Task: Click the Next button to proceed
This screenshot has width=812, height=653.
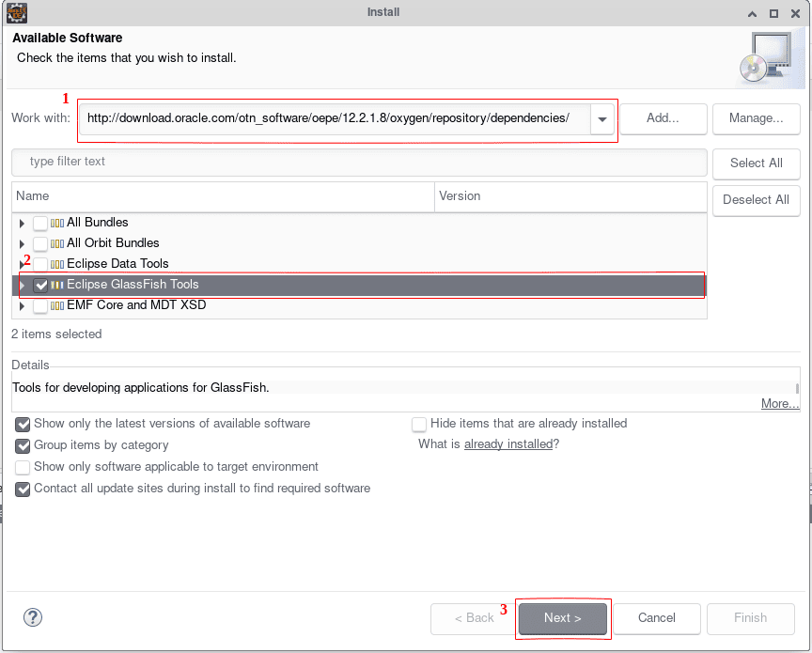Action: [x=562, y=618]
